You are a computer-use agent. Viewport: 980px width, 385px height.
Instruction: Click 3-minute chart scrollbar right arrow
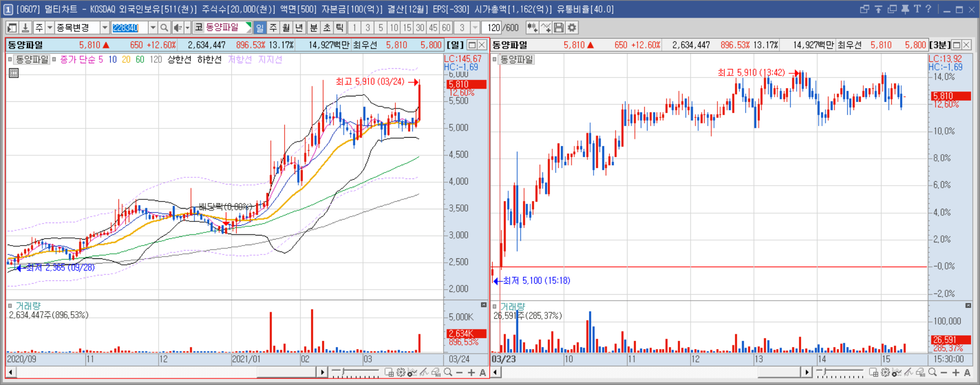(x=807, y=372)
